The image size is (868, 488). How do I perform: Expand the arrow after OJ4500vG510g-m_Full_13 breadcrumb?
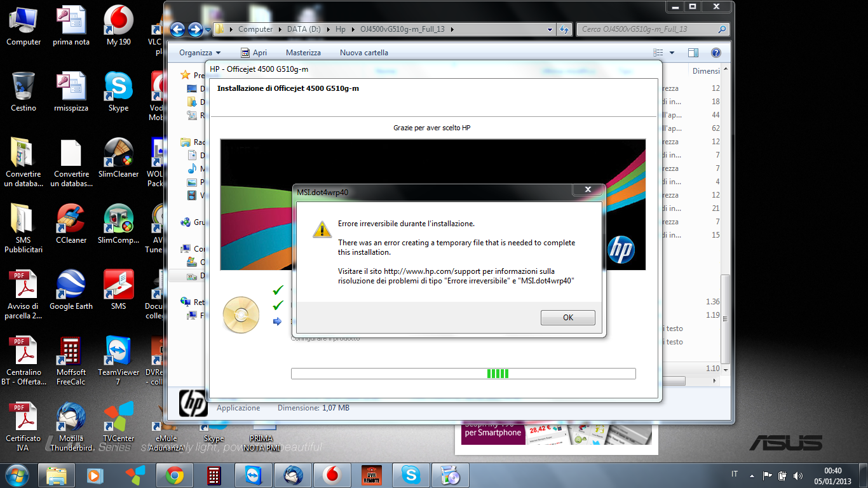451,30
